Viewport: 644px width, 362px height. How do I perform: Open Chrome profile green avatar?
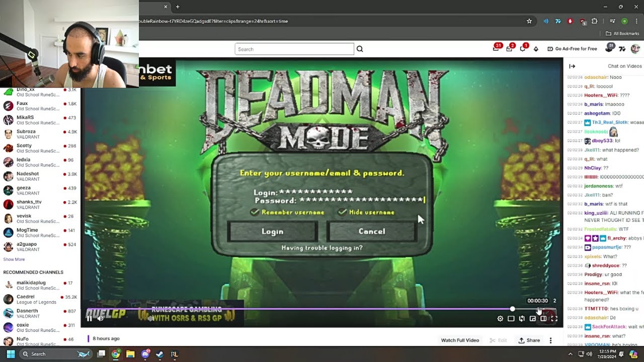tap(624, 21)
